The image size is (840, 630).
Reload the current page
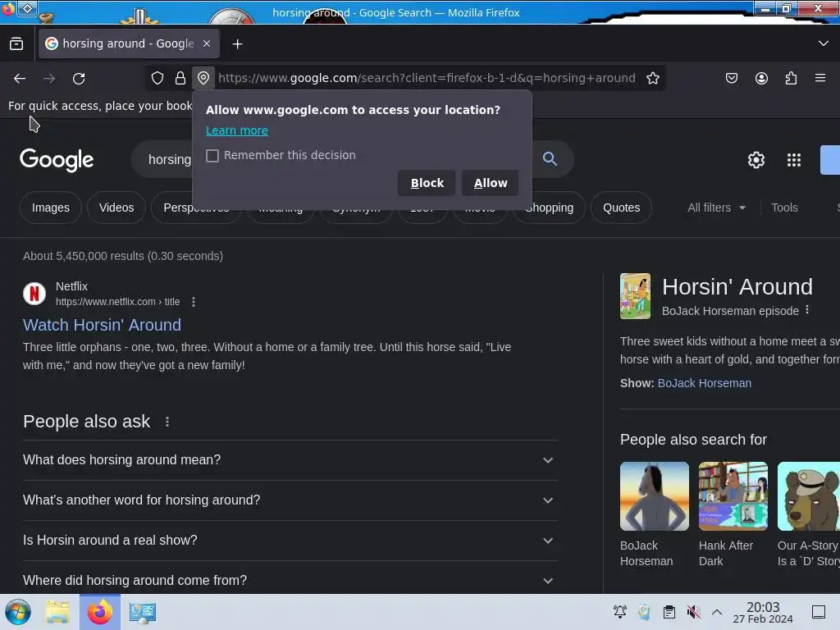point(79,79)
